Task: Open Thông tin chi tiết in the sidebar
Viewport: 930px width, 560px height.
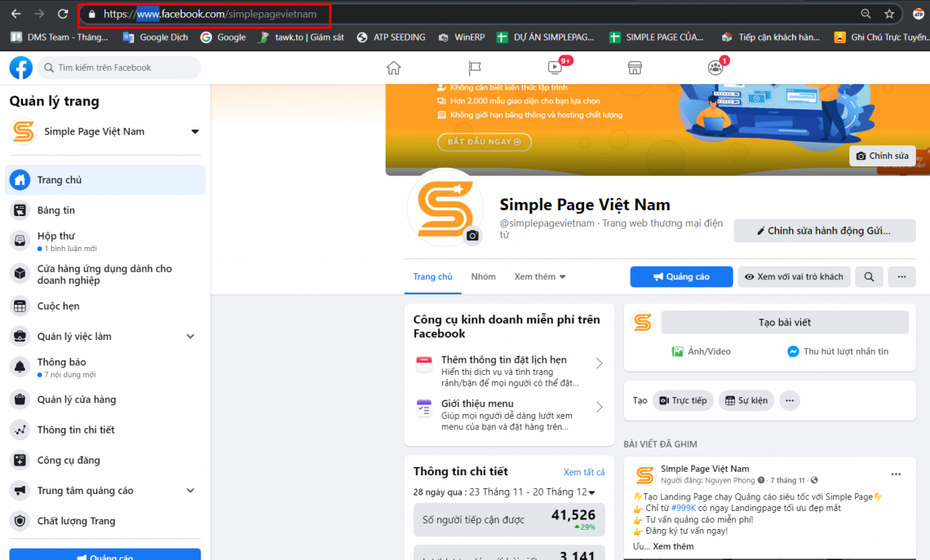Action: point(105,430)
